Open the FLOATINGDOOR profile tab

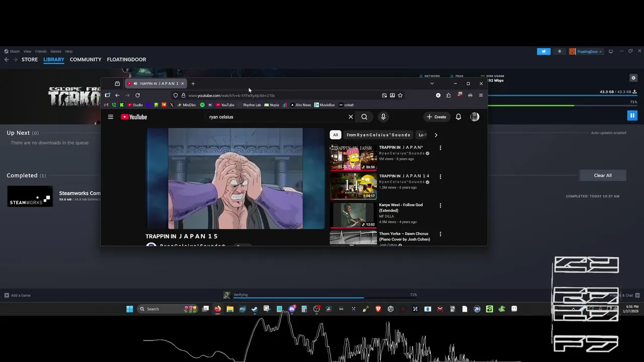click(126, 59)
